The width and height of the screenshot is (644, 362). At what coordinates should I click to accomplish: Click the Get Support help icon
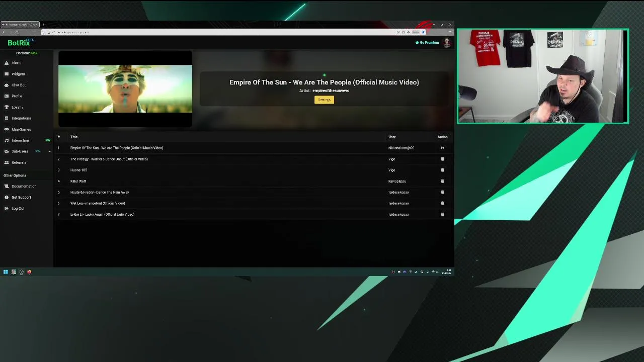[x=6, y=197]
